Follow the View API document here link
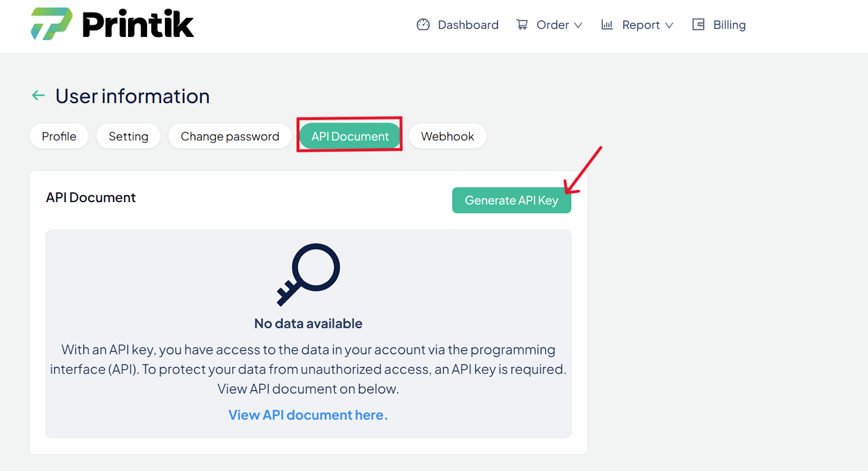Viewport: 868px width, 471px height. point(308,415)
